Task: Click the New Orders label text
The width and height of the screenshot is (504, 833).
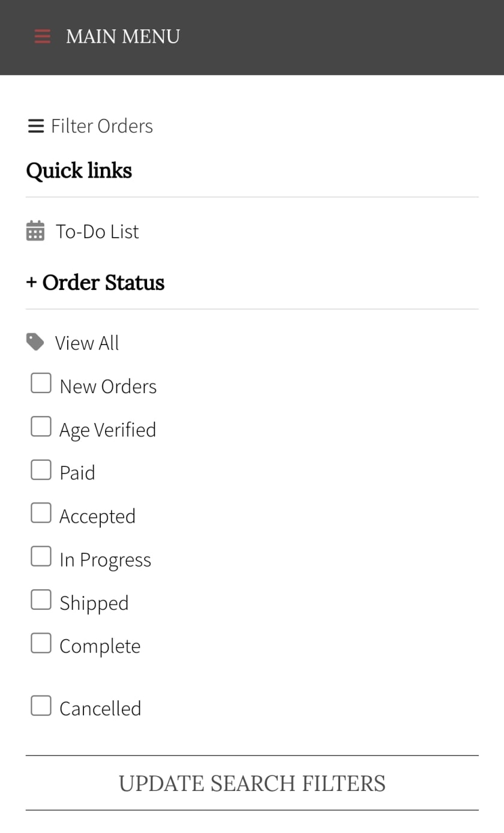Action: [x=108, y=386]
